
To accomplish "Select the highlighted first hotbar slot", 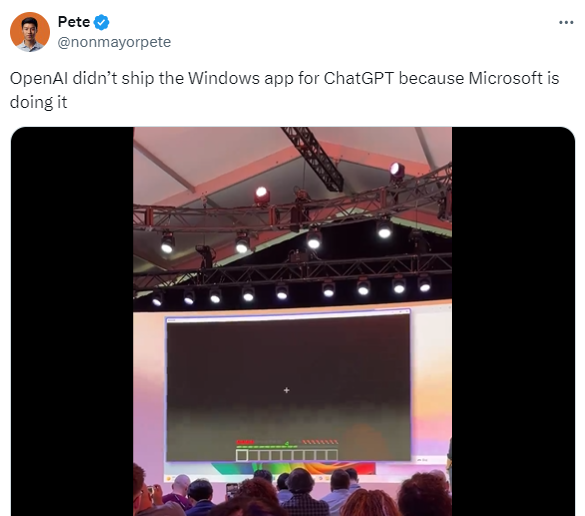I will click(x=242, y=455).
